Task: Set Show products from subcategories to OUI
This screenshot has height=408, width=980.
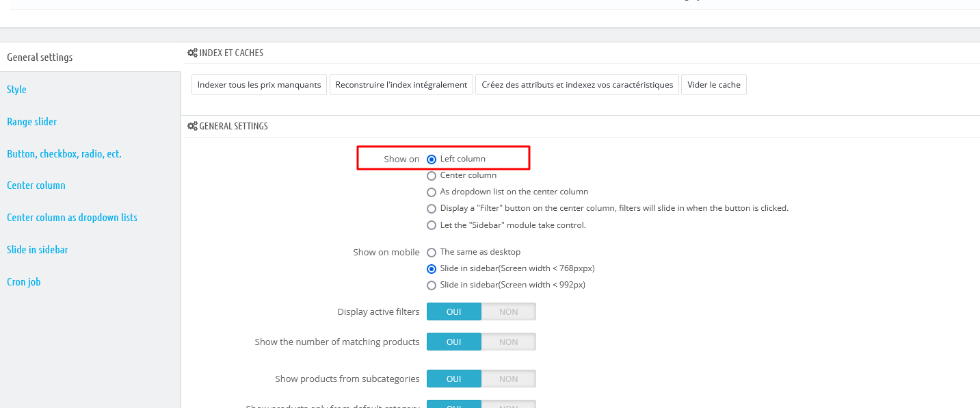Action: (454, 379)
